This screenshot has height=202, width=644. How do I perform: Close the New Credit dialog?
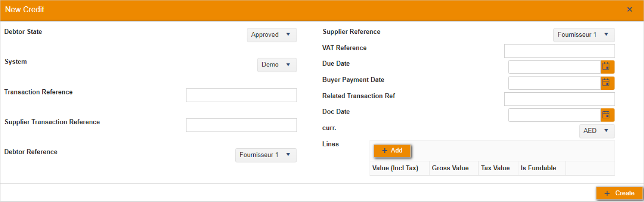pyautogui.click(x=630, y=9)
